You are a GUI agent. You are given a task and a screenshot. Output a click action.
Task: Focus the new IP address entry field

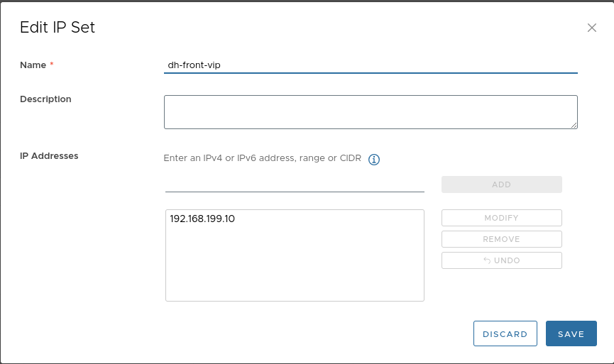[295, 184]
